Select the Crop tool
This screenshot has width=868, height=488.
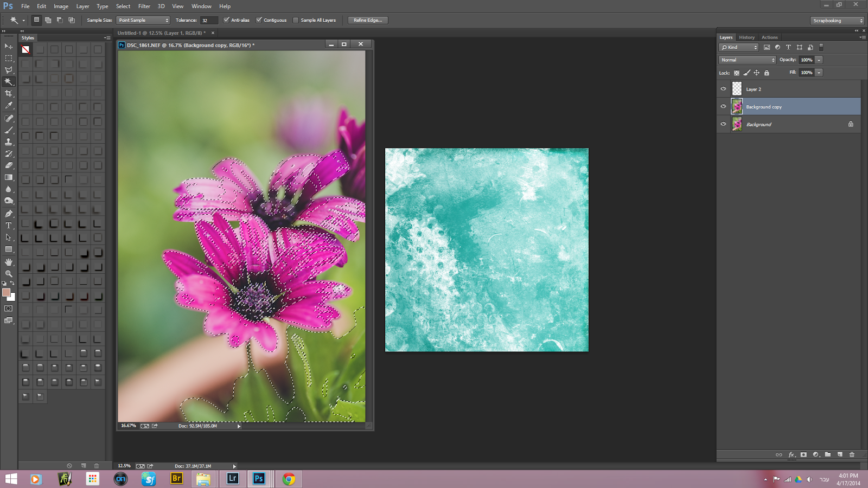click(9, 94)
